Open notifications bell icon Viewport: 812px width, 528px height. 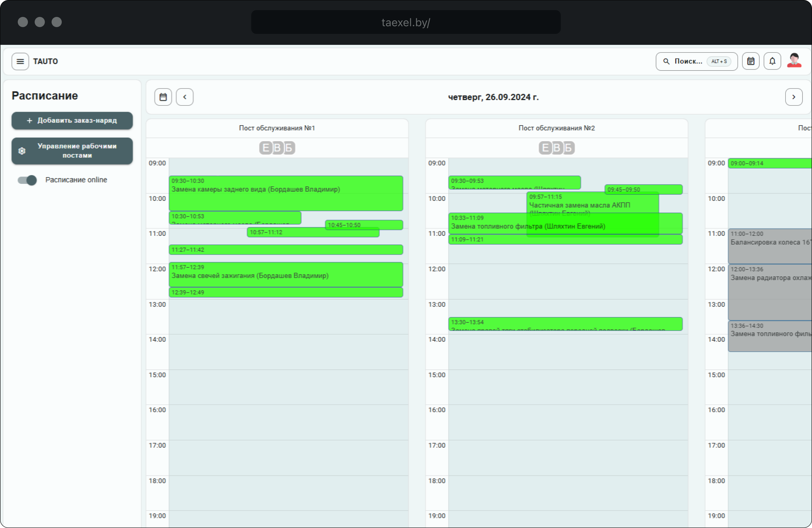point(772,61)
